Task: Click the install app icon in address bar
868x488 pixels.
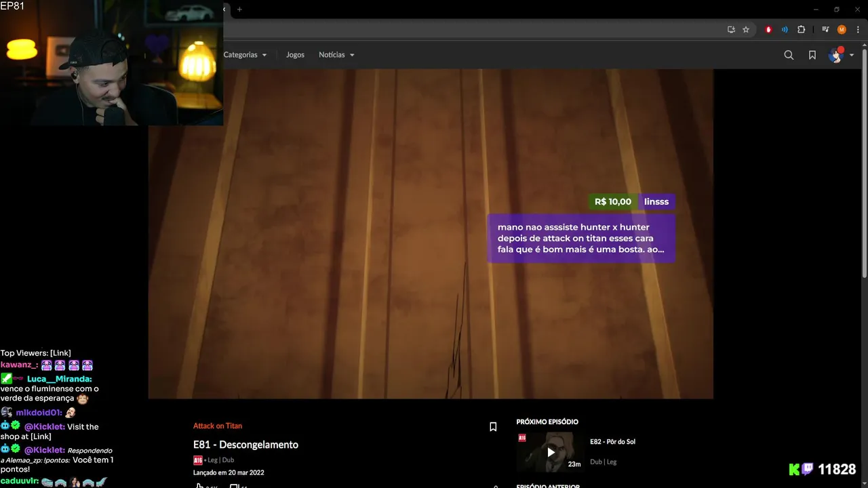Action: click(731, 30)
